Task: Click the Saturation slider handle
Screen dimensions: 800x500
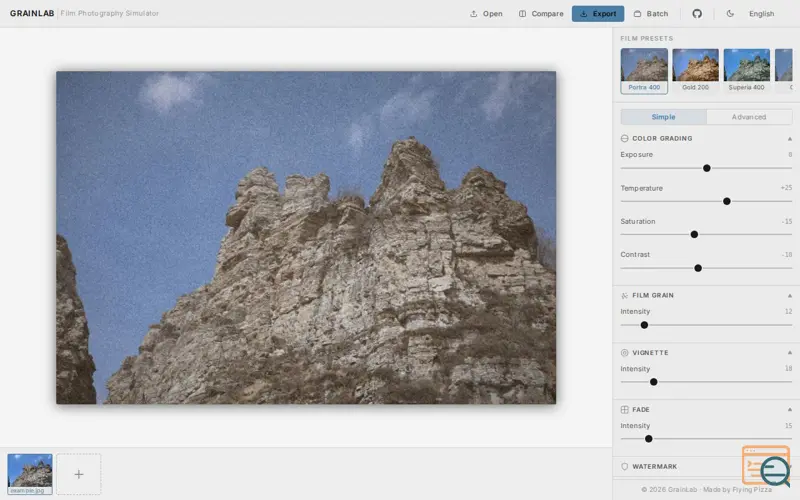Action: [694, 234]
